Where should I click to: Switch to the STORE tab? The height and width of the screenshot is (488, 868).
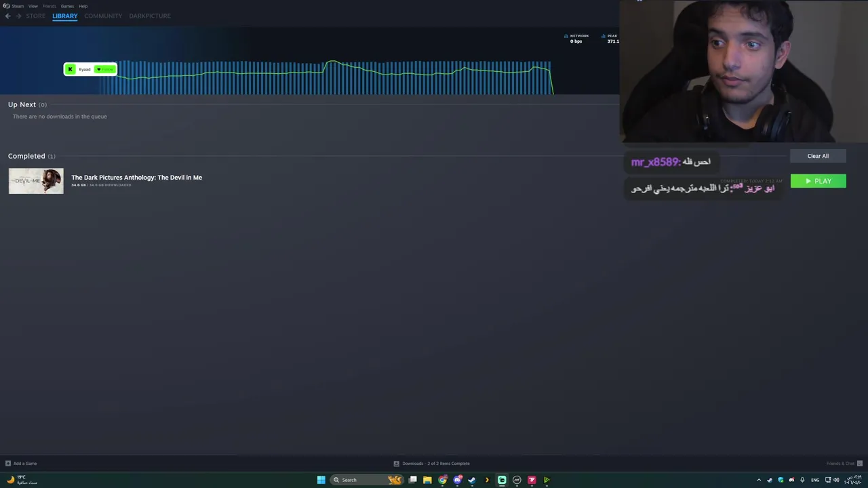click(35, 16)
